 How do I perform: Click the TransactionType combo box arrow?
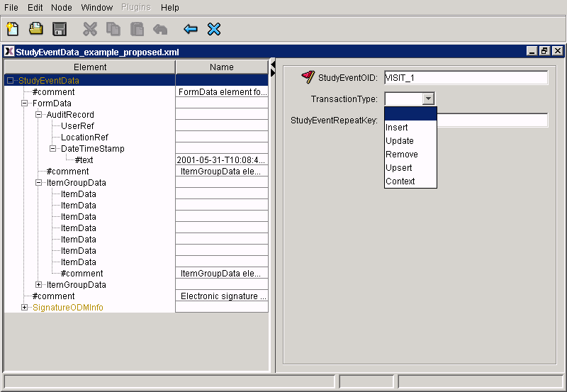(428, 99)
